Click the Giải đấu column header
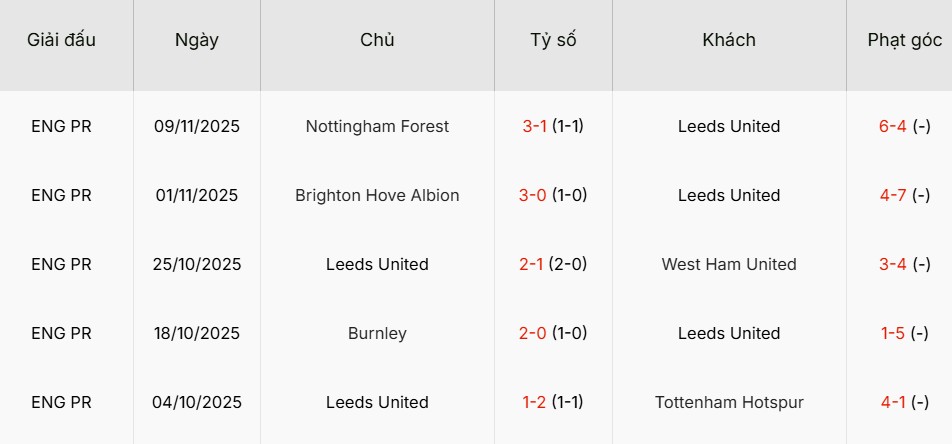The image size is (952, 444). point(61,40)
